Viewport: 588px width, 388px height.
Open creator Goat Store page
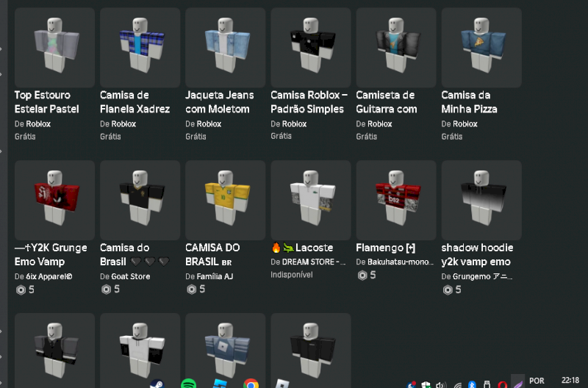pos(131,276)
